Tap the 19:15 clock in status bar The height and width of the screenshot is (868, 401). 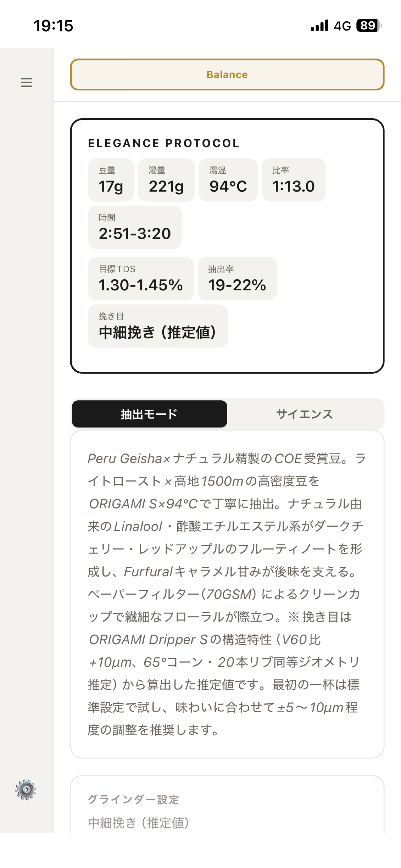click(53, 26)
